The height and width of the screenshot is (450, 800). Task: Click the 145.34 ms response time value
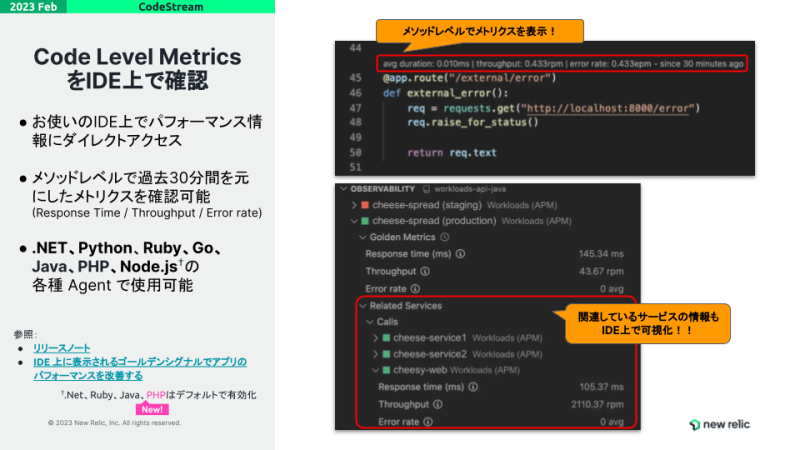click(601, 254)
